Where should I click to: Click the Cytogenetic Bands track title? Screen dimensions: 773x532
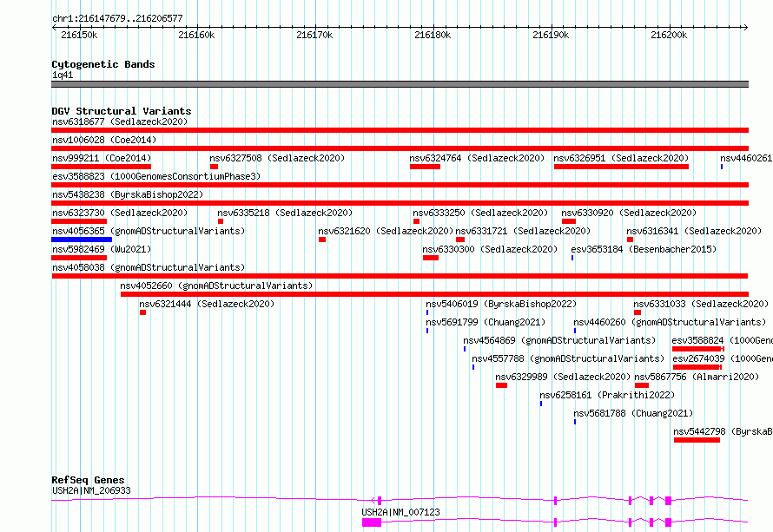103,64
